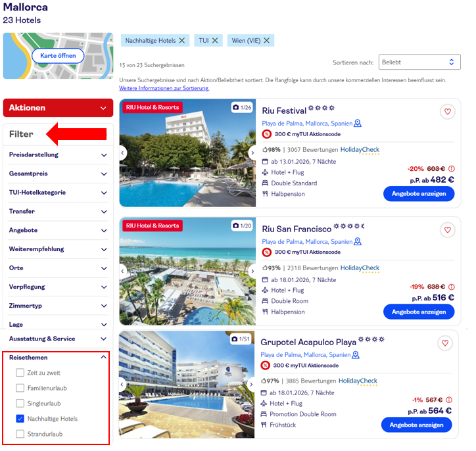The width and height of the screenshot is (476, 451).
Task: Show offers for Riu Festival
Action: pos(419,194)
